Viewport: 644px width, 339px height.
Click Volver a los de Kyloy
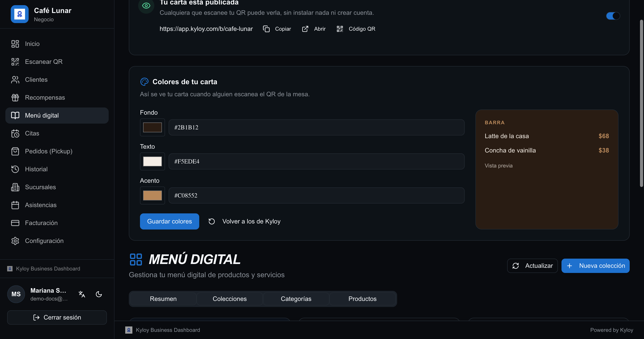[x=244, y=221]
